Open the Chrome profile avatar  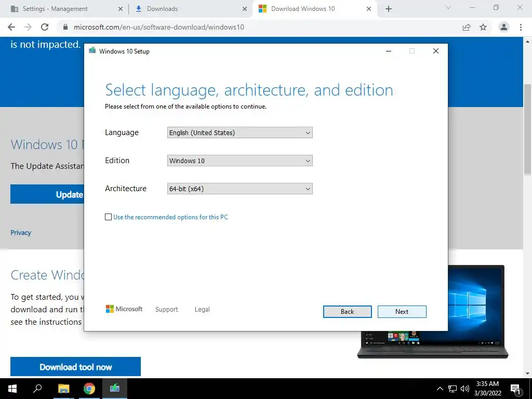(504, 27)
